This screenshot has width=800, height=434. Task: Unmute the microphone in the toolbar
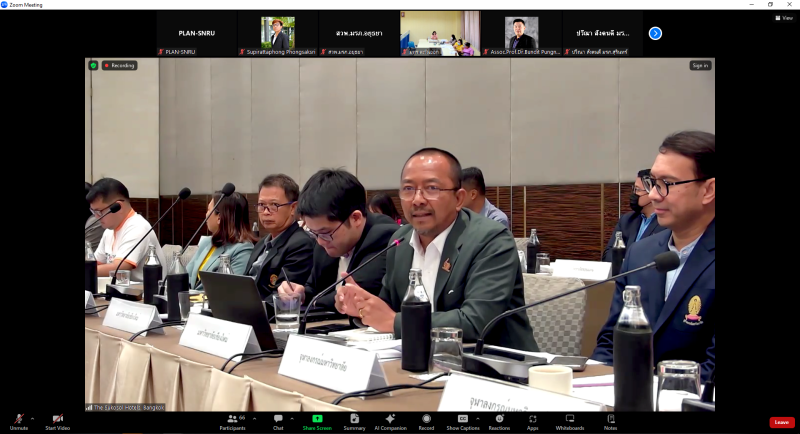pos(18,422)
